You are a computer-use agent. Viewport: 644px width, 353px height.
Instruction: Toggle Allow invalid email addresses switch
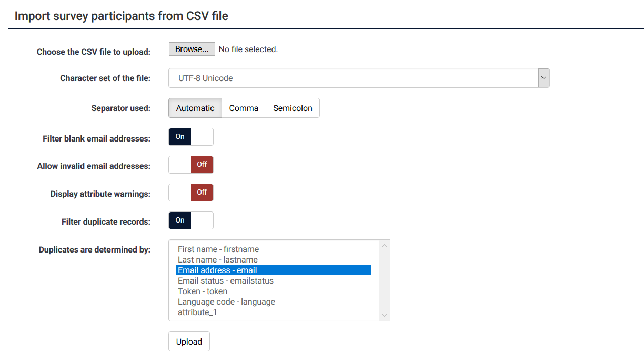[191, 165]
